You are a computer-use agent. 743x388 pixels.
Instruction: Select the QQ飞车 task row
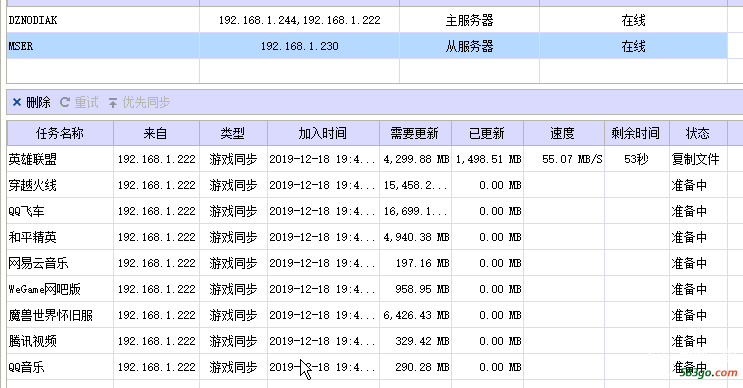point(367,211)
